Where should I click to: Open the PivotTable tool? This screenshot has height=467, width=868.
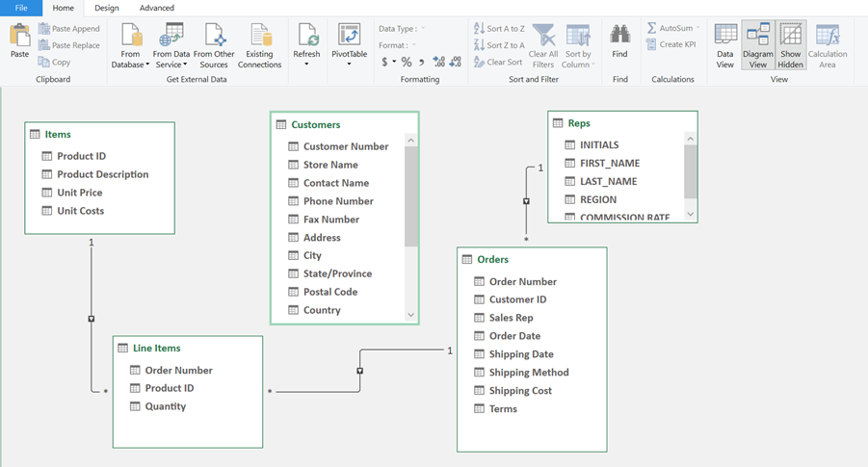tap(349, 39)
